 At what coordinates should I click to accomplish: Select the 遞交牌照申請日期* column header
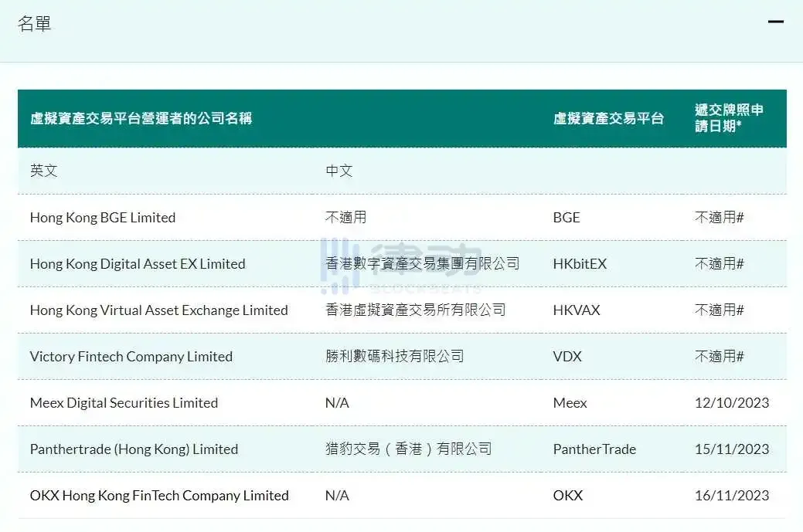[x=729, y=118]
